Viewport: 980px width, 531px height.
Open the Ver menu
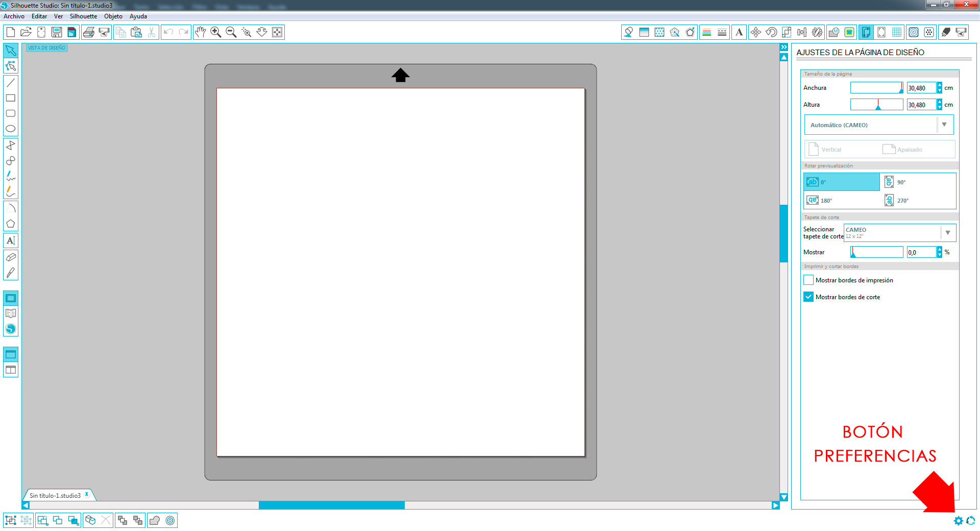[58, 16]
